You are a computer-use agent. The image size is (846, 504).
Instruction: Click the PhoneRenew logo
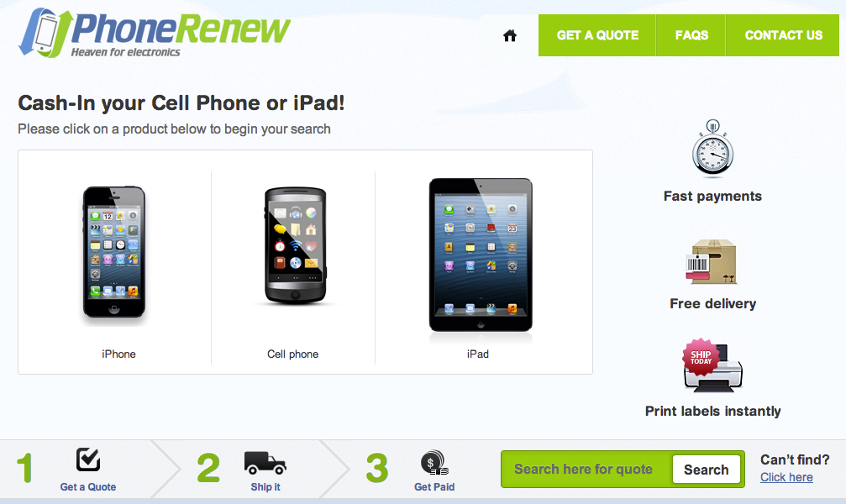click(x=155, y=33)
